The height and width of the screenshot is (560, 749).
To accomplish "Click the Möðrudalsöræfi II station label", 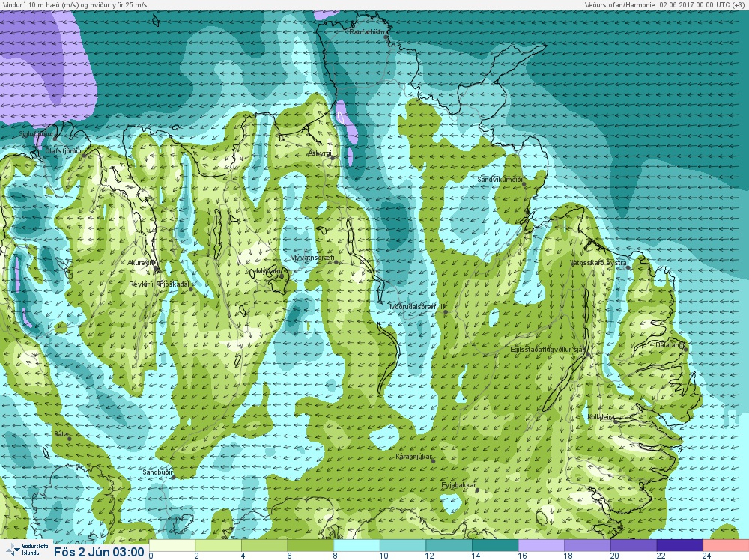I will tap(417, 307).
